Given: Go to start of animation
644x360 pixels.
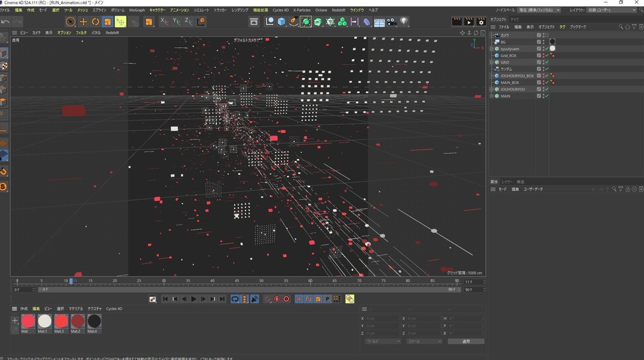Looking at the screenshot, I should click(x=165, y=299).
